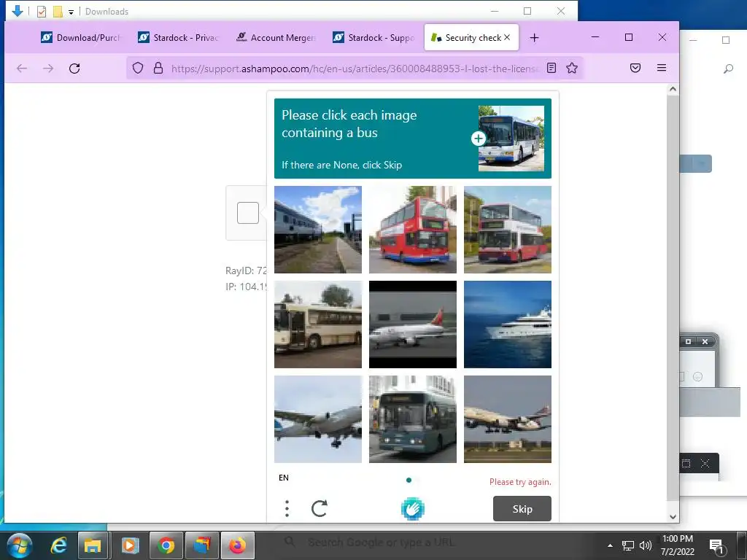The image size is (747, 560).
Task: Open tracking protection shield
Action: [x=138, y=68]
